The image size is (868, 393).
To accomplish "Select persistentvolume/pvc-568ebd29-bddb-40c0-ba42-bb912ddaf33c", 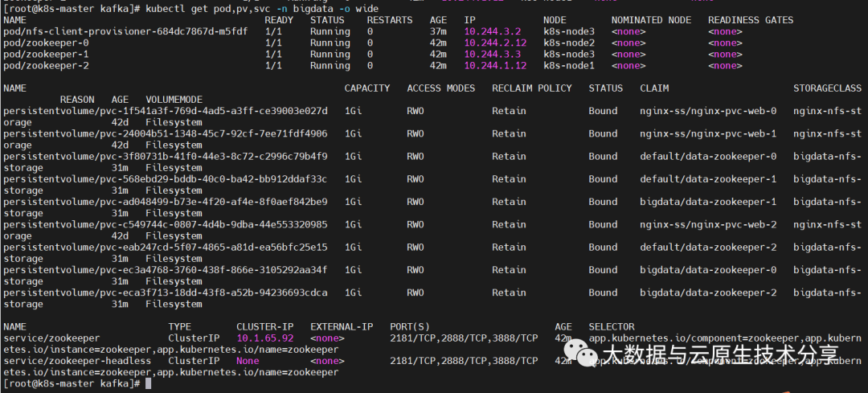I will pos(166,179).
